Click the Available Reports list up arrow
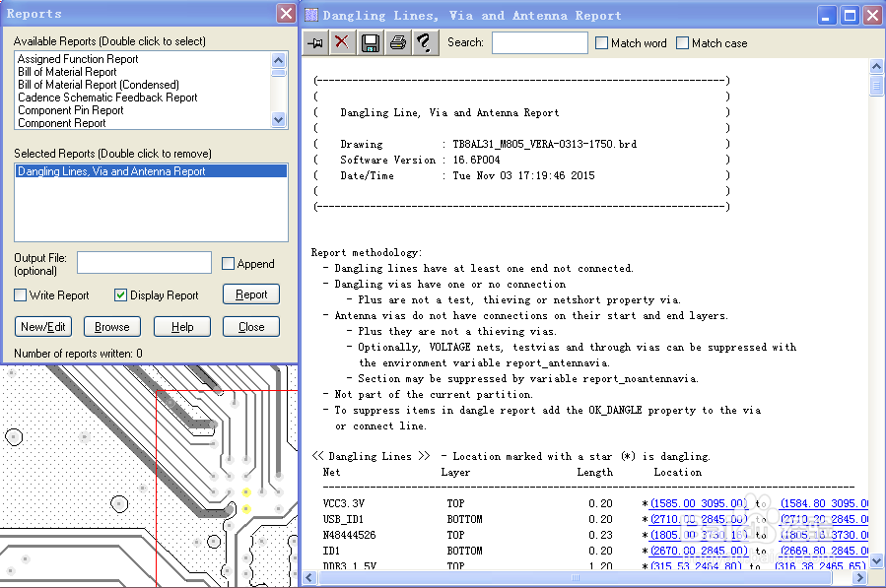 (279, 60)
